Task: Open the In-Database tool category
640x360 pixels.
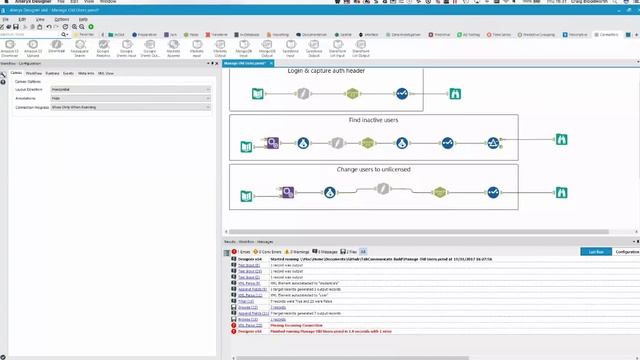Action: coord(247,35)
